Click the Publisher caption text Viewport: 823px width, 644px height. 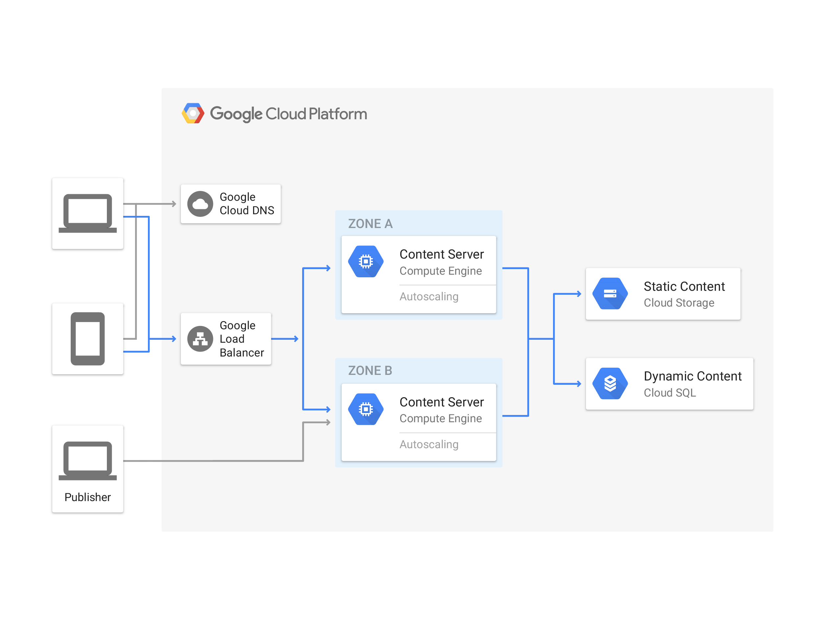87,497
